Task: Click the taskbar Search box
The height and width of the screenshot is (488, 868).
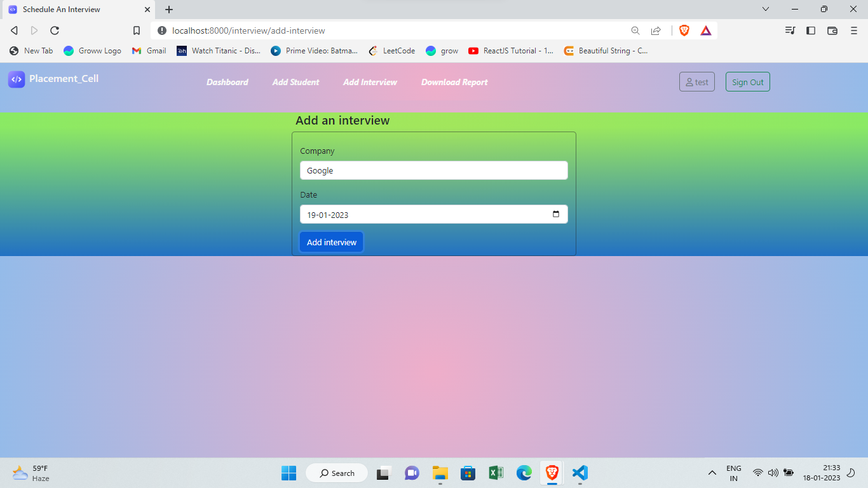Action: (337, 473)
